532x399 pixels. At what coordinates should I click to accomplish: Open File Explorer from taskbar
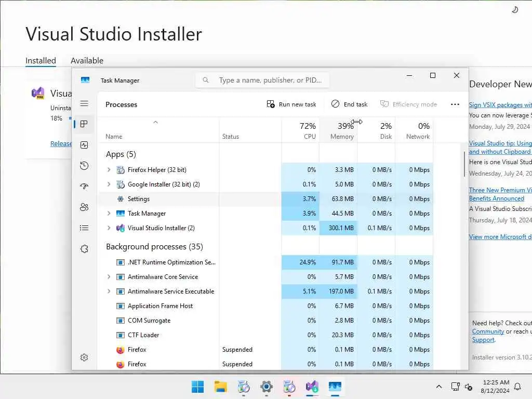220,387
